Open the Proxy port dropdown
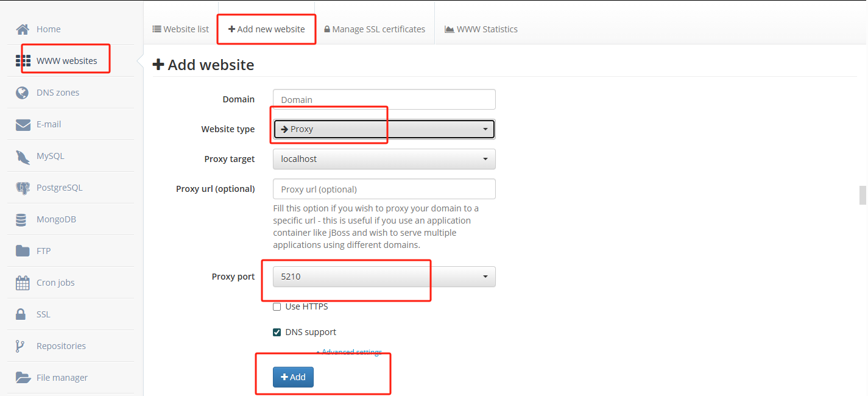868x396 pixels. click(384, 277)
